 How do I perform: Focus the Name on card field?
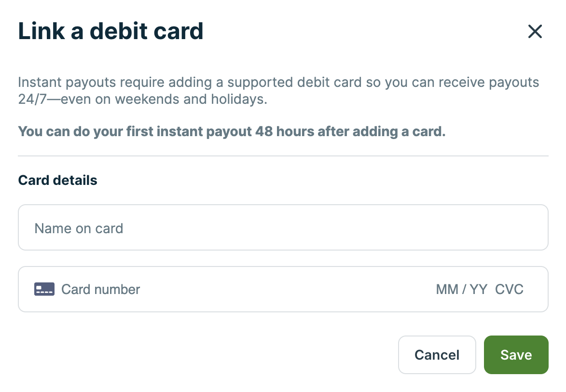click(x=283, y=228)
